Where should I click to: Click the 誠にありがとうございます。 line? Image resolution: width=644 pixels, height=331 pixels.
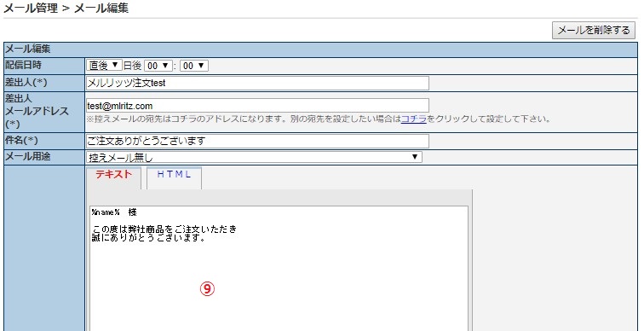(149, 238)
